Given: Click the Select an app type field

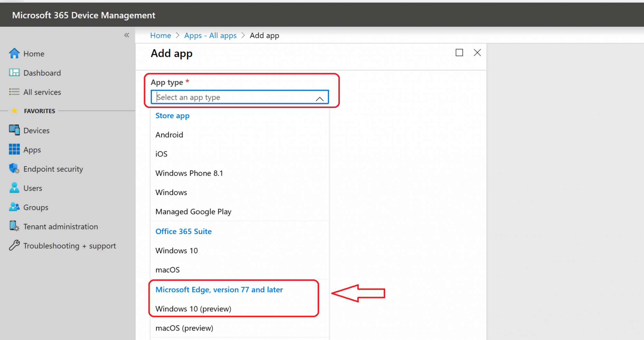Looking at the screenshot, I should pos(240,97).
